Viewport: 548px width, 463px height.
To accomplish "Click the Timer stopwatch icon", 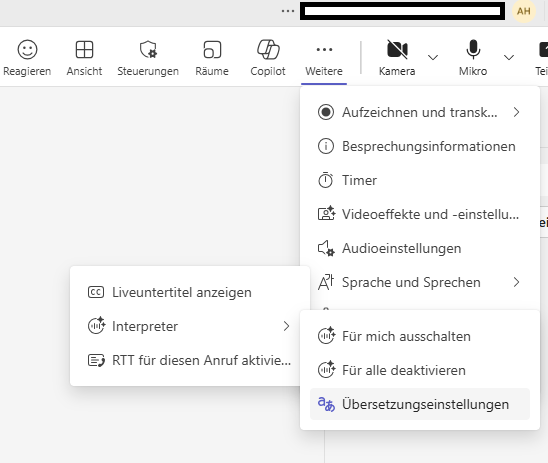I will pyautogui.click(x=325, y=180).
